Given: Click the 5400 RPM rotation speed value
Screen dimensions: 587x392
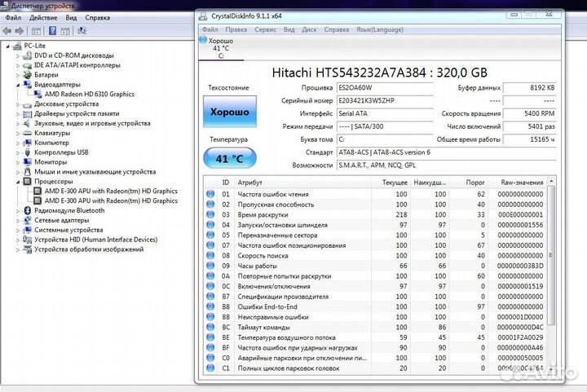Looking at the screenshot, I should 529,113.
